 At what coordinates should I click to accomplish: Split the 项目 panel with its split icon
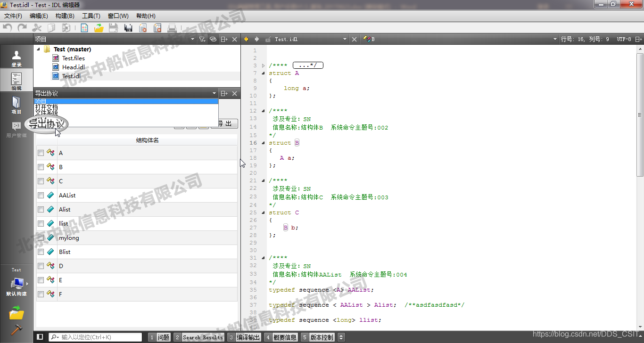click(224, 39)
